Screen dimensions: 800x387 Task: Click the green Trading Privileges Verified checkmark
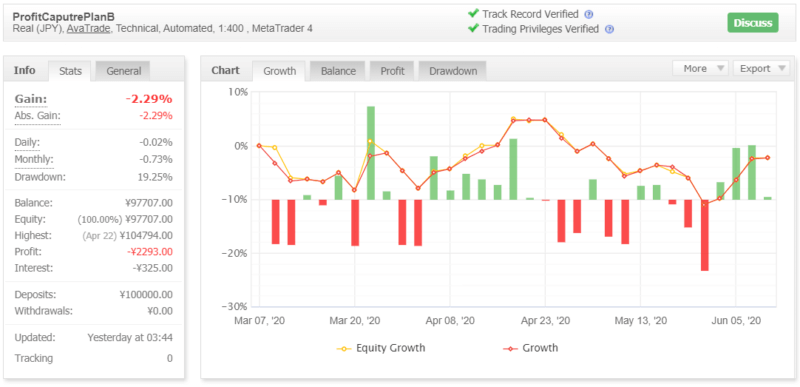(474, 29)
